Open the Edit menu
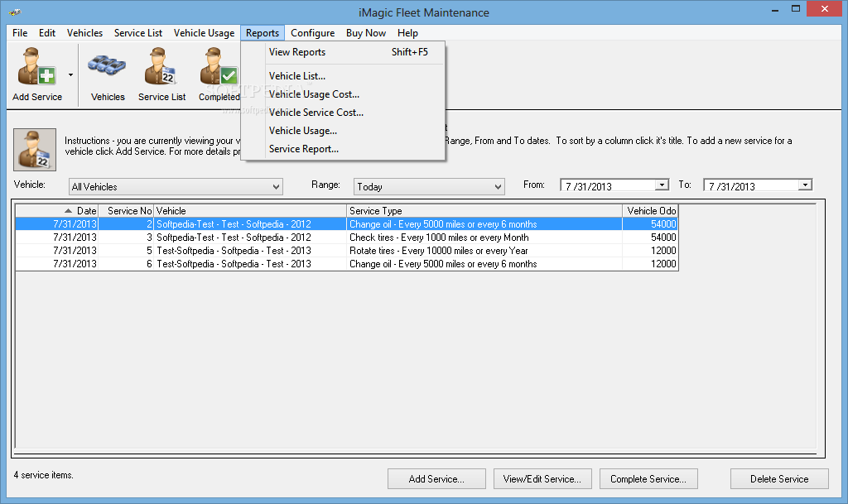 point(47,33)
